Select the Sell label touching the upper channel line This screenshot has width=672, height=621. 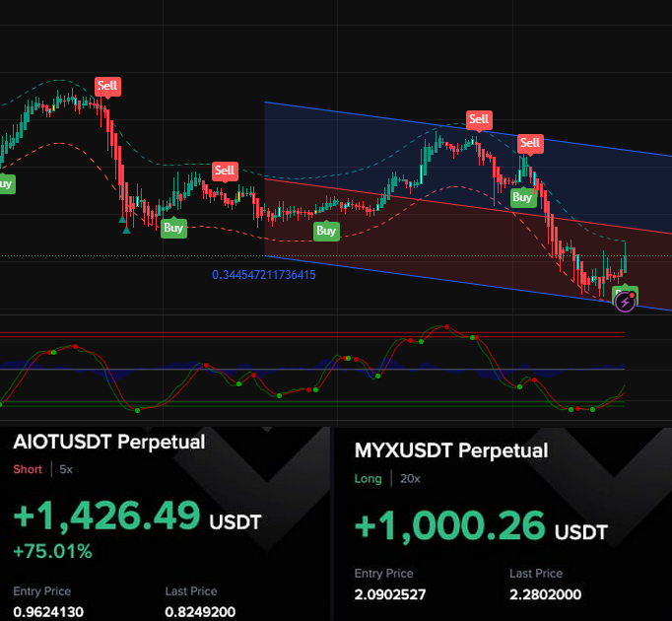click(x=479, y=119)
